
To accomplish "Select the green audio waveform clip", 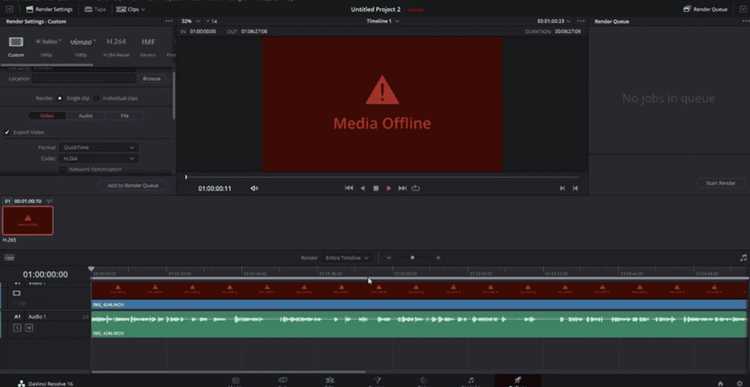I will tap(419, 324).
